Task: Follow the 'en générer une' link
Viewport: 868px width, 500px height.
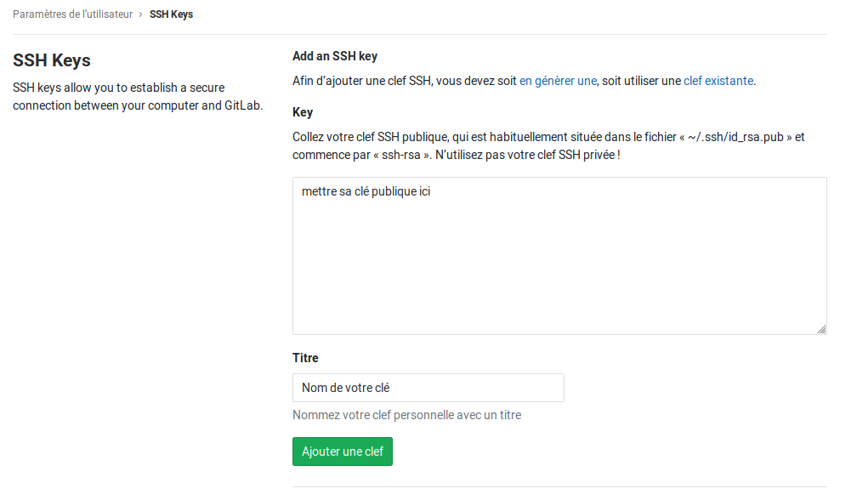Action: pos(558,81)
